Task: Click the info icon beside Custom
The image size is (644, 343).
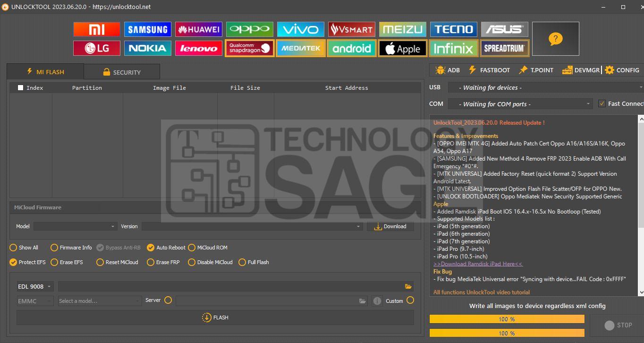Action: (377, 301)
